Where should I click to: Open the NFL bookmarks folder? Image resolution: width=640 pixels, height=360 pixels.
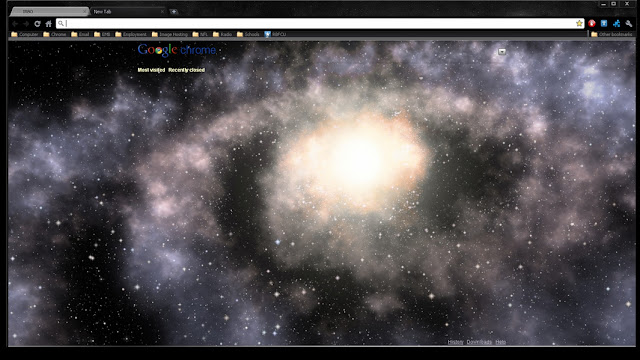click(200, 34)
